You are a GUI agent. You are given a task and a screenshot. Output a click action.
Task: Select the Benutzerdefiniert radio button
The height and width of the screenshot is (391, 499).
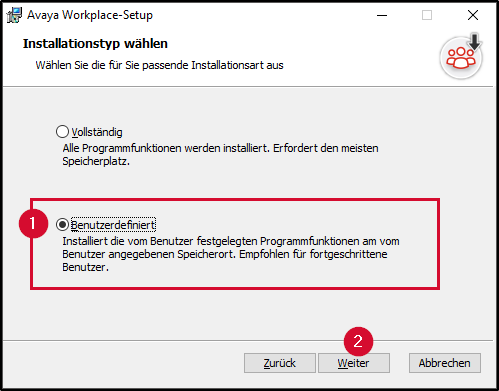coord(62,225)
